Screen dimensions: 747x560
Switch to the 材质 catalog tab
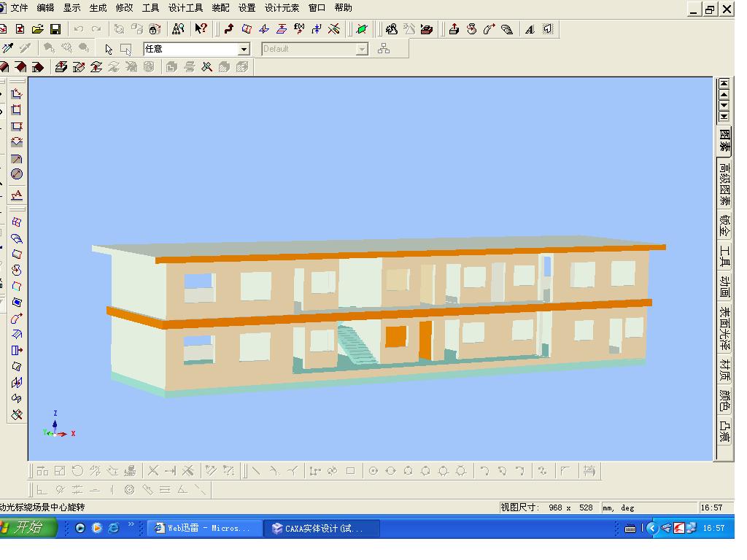(x=724, y=370)
